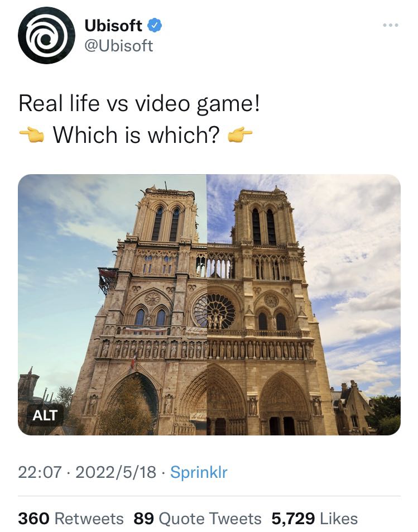
Task: View the 89 Quote Tweets
Action: (x=198, y=519)
